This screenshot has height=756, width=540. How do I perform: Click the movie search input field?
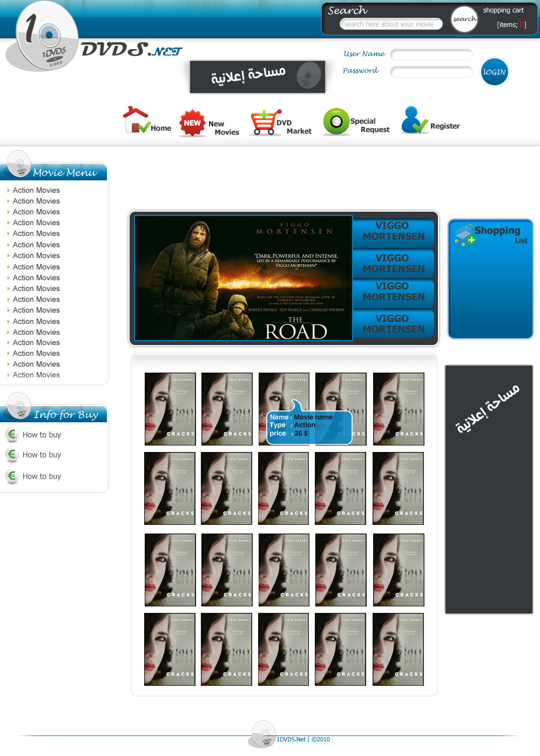tap(390, 24)
